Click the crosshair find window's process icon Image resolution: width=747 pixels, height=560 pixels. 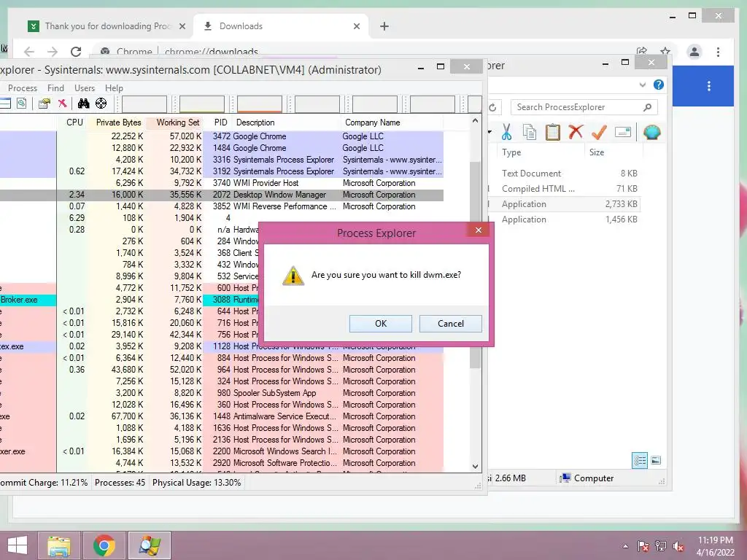pos(101,104)
